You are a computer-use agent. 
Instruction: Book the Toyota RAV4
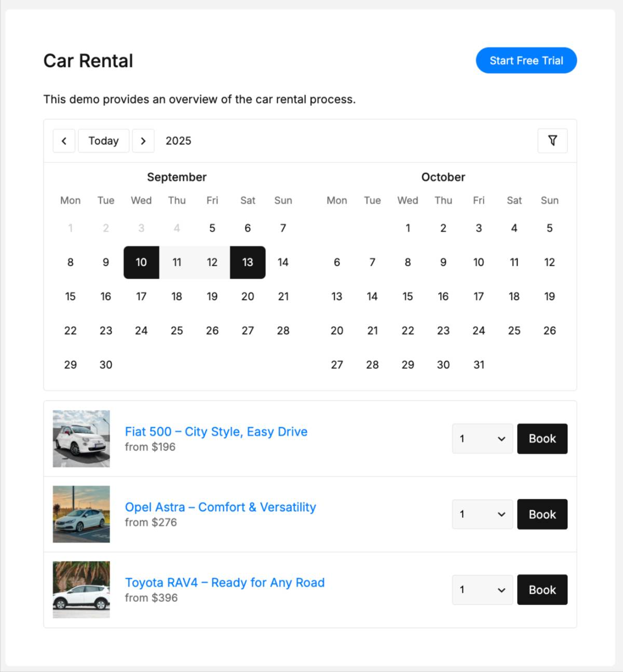(x=542, y=589)
